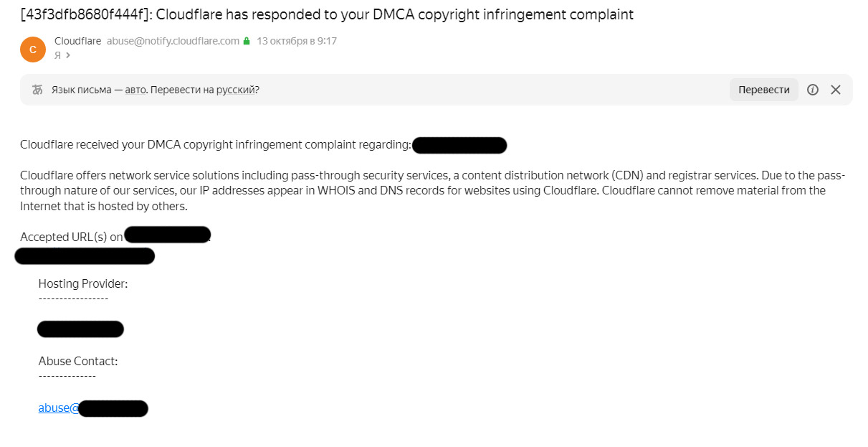Expand the recipient details next to Я
Image resolution: width=868 pixels, height=447 pixels.
tap(68, 55)
